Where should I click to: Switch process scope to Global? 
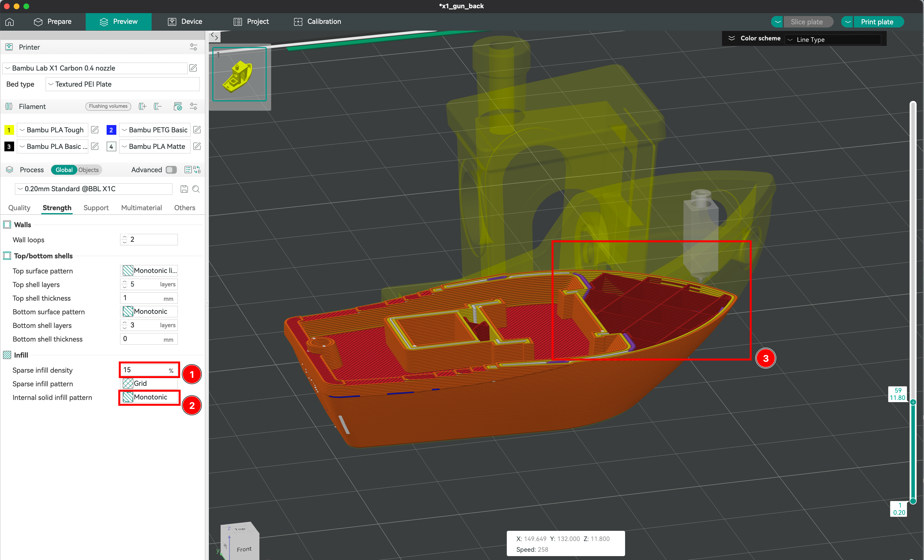(64, 170)
